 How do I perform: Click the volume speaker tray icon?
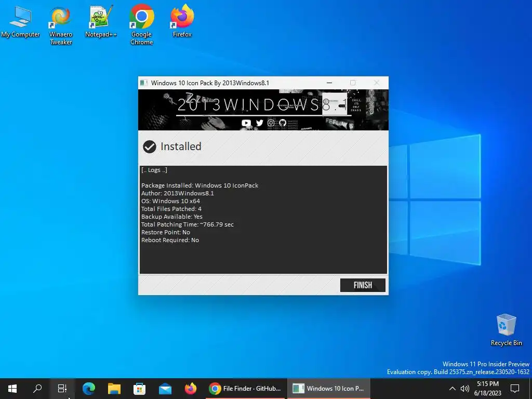coord(465,389)
